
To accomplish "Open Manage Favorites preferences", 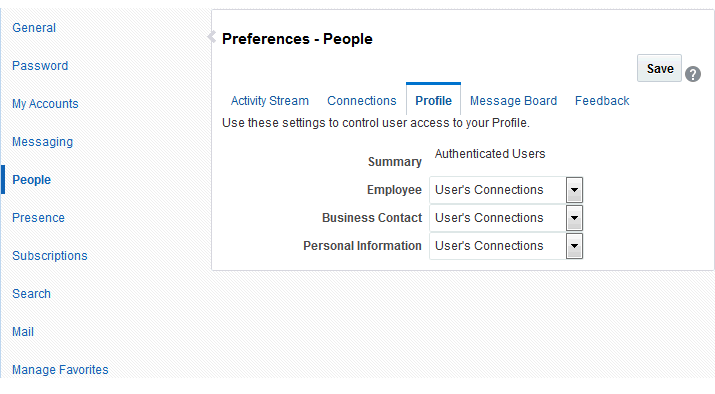I will point(60,370).
